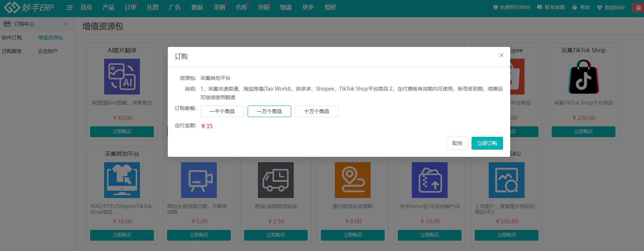
Task: Open the 采购 menu
Action: point(219,8)
